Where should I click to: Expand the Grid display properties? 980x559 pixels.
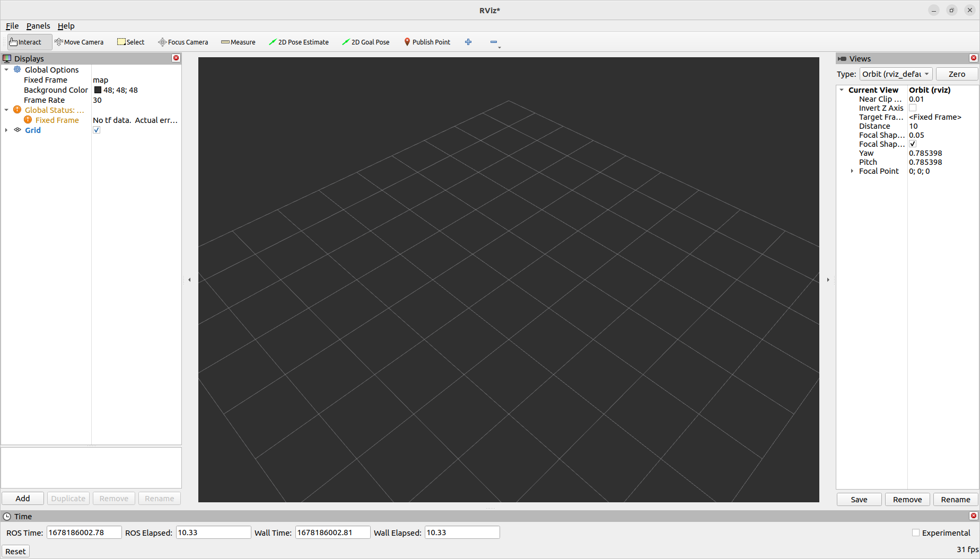[6, 130]
